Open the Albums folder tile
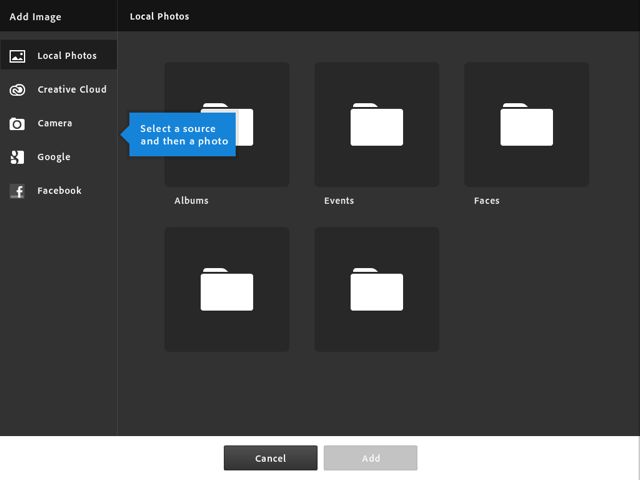 (x=227, y=124)
